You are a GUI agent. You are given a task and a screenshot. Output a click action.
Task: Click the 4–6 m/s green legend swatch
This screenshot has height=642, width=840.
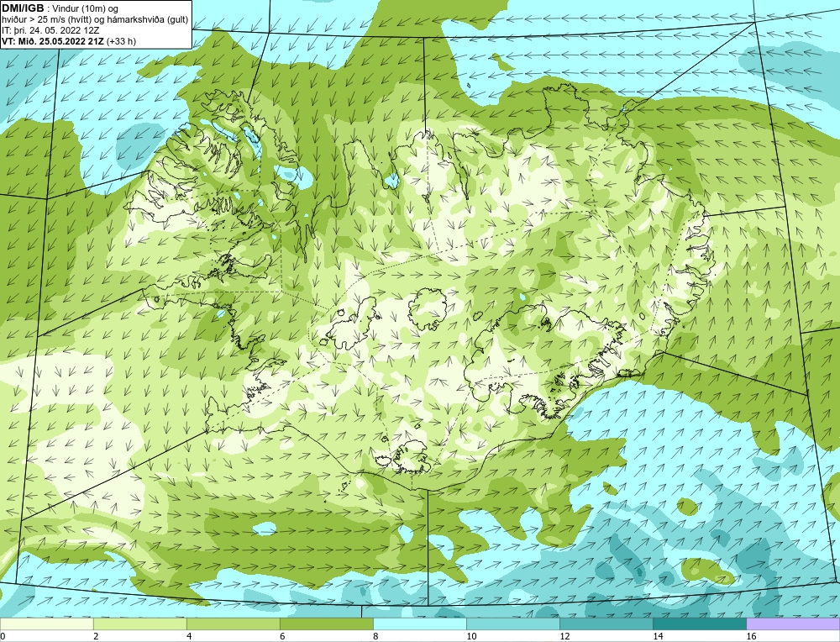pyautogui.click(x=233, y=624)
